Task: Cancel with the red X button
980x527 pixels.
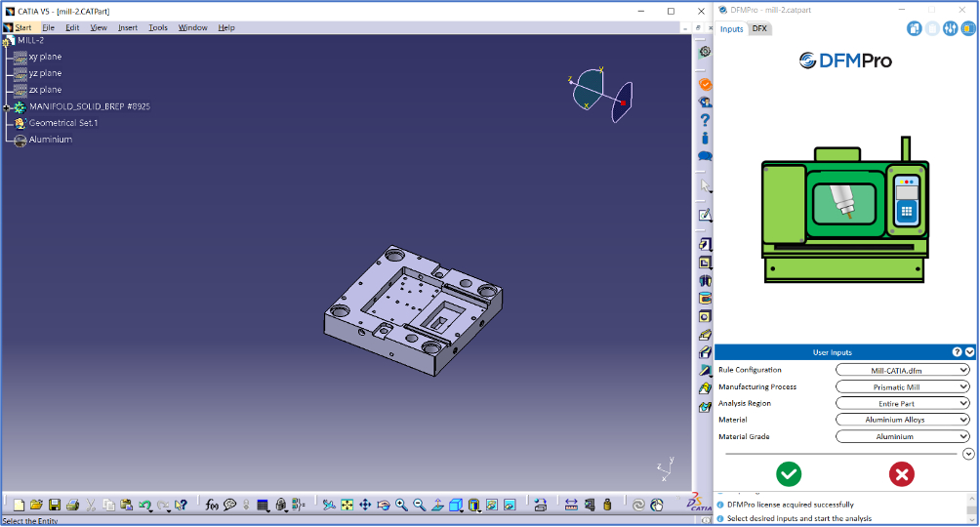Action: [x=901, y=474]
